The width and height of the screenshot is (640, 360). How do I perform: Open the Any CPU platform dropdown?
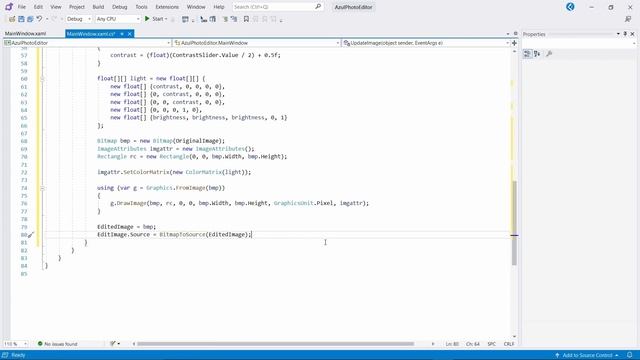pos(118,19)
